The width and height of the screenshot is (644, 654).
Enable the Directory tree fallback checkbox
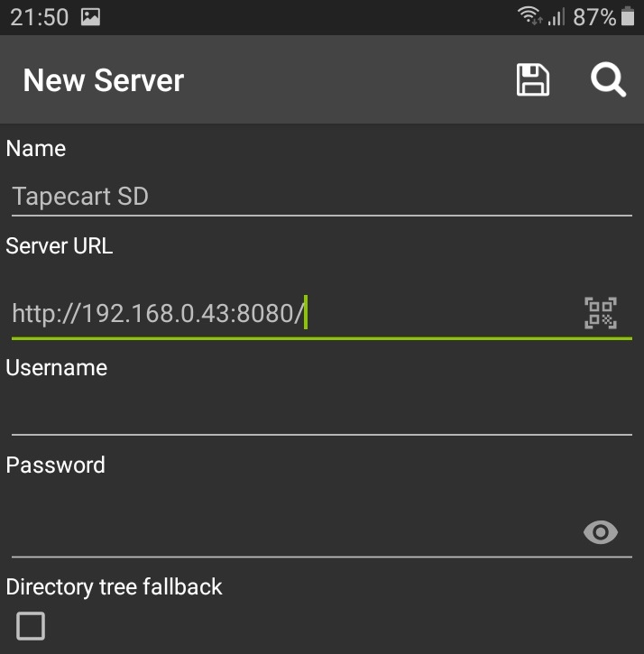click(x=31, y=626)
